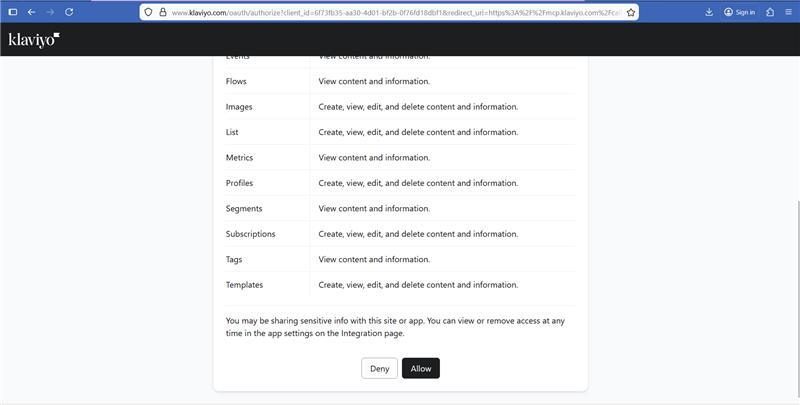Click the shield tracking protection icon
The width and height of the screenshot is (800, 405).
(149, 12)
